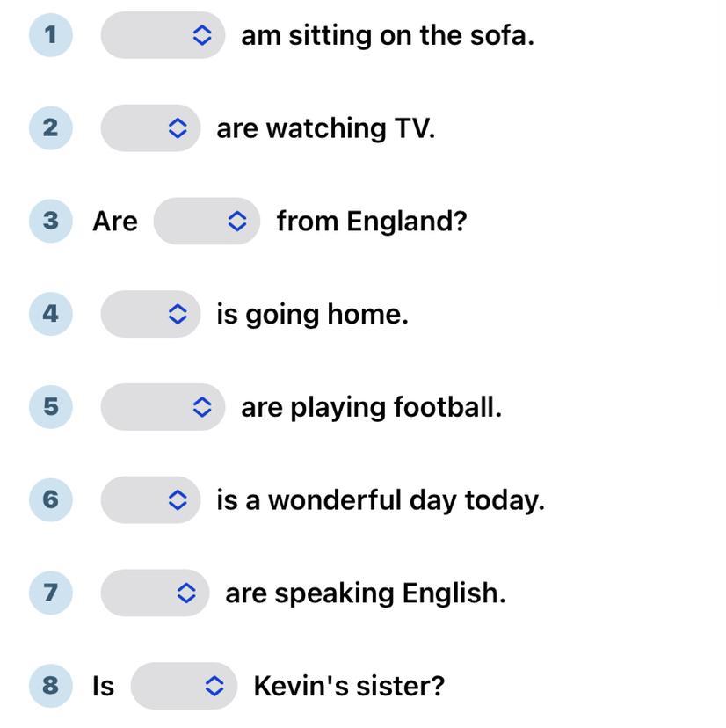Screen dimensions: 726x728
Task: Click the number 8 question badge
Action: (50, 686)
